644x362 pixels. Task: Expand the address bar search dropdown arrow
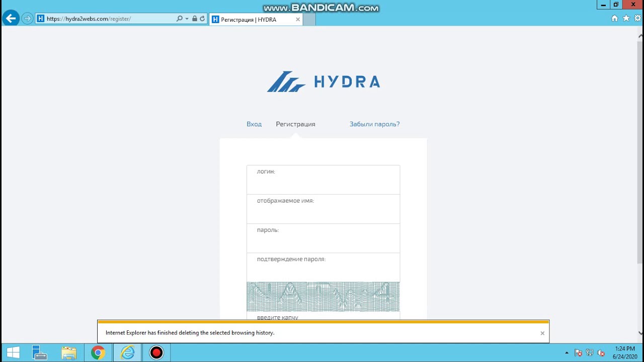[x=187, y=19]
